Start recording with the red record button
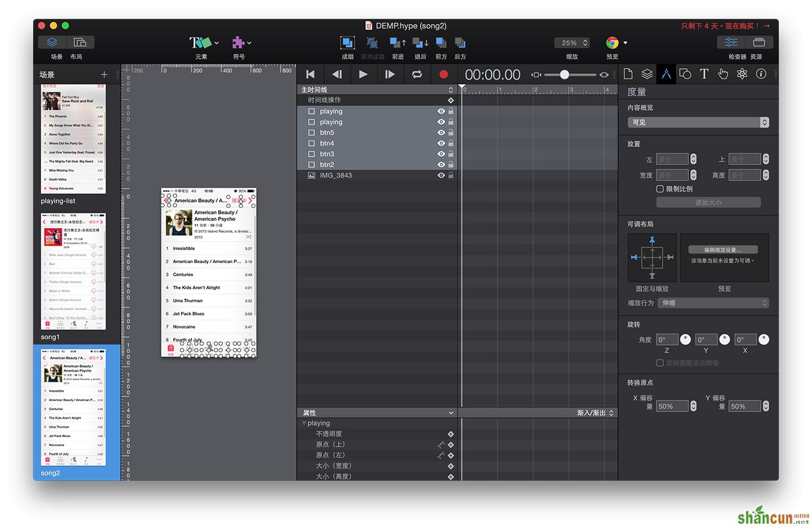The height and width of the screenshot is (528, 812). tap(443, 74)
